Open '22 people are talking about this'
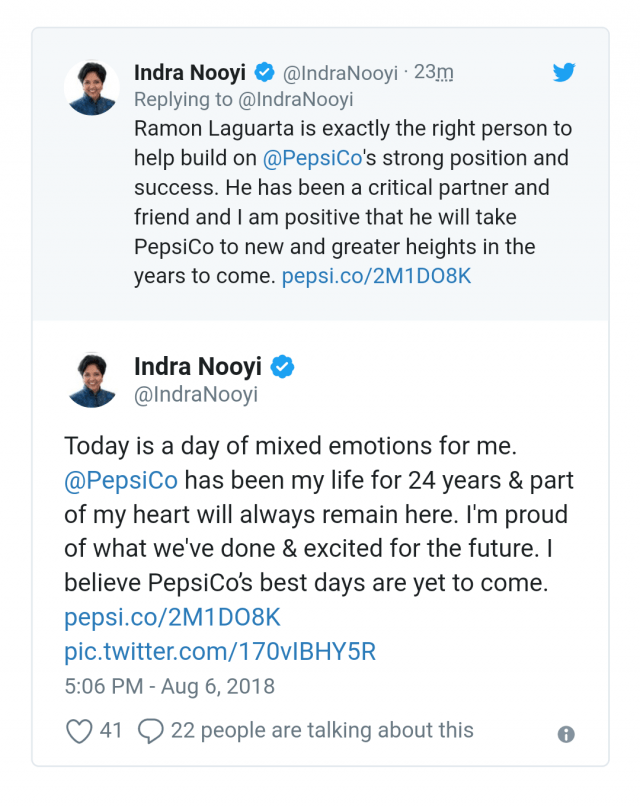640x808 pixels. pyautogui.click(x=322, y=731)
